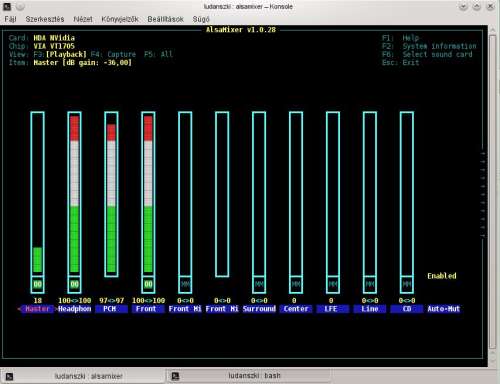Click the round button beside the Konsole window icon
The height and width of the screenshot is (384, 500).
click(20, 6)
